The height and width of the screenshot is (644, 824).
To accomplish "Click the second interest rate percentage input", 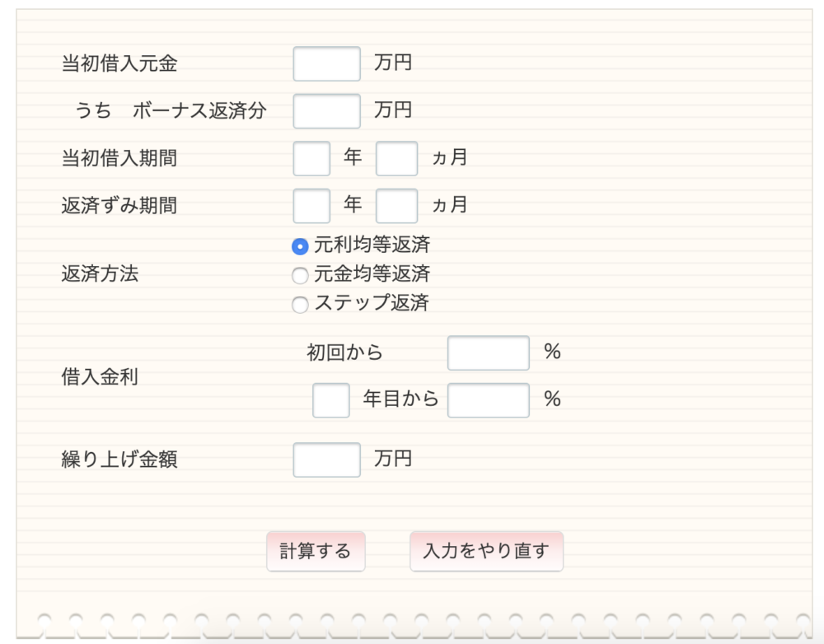I will point(487,399).
